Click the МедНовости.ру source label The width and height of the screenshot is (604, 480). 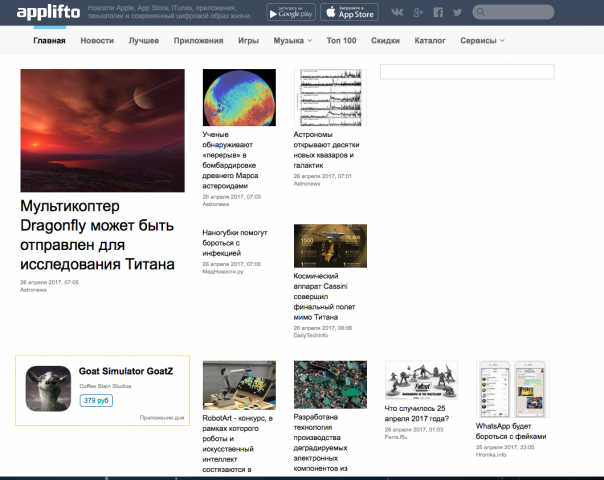[223, 272]
